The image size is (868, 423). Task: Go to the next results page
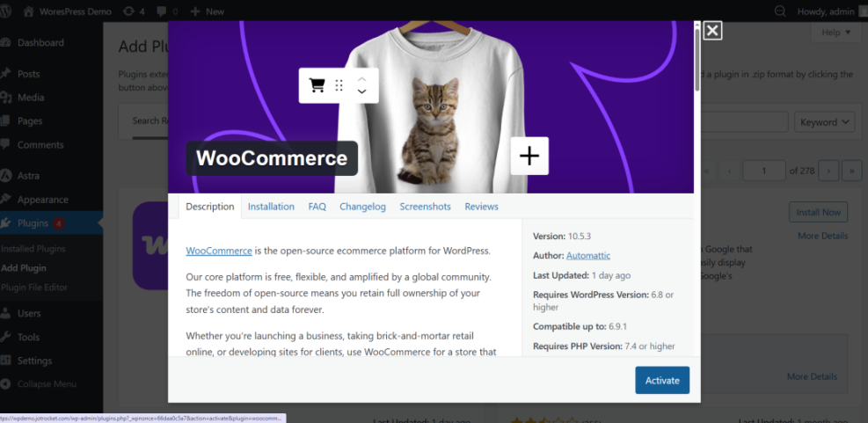[828, 171]
